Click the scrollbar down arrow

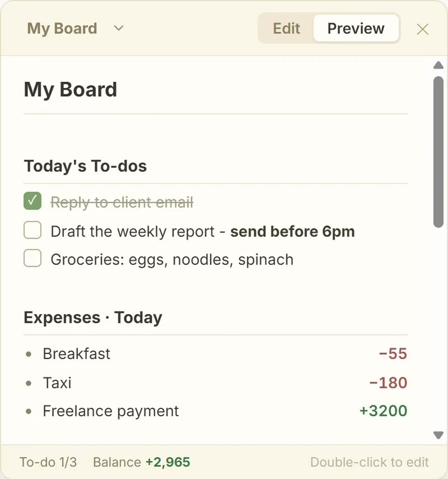click(438, 435)
